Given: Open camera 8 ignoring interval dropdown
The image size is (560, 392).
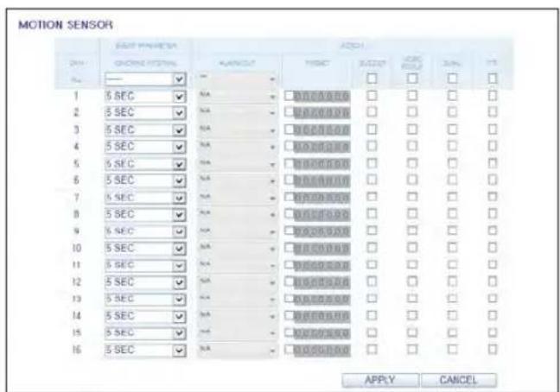Looking at the screenshot, I should click(145, 215).
